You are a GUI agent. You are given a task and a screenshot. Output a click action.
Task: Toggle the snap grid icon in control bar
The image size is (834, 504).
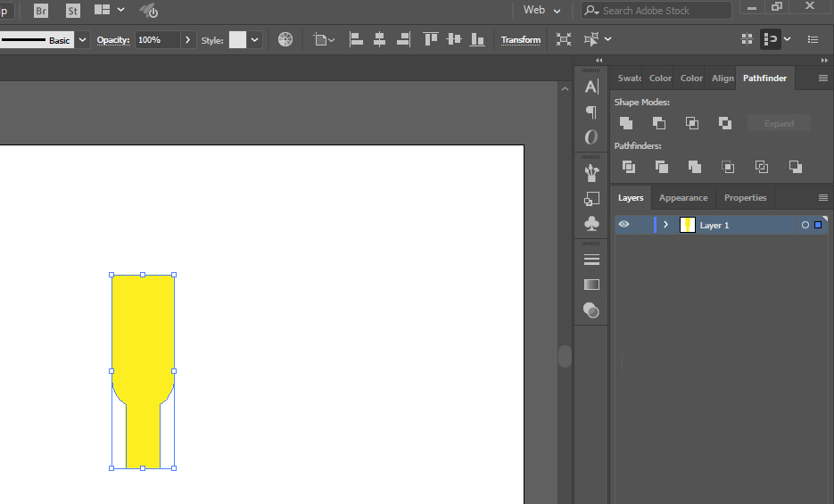coord(747,39)
